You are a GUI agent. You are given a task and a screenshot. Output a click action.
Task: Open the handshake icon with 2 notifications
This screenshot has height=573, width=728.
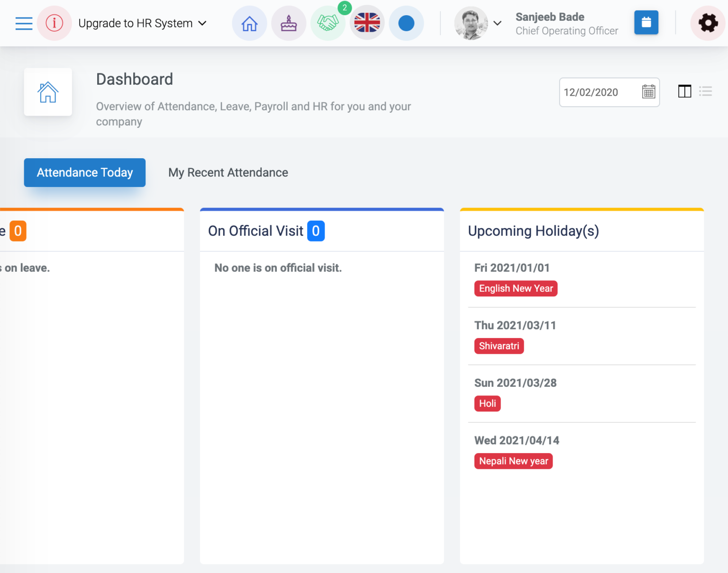tap(328, 23)
